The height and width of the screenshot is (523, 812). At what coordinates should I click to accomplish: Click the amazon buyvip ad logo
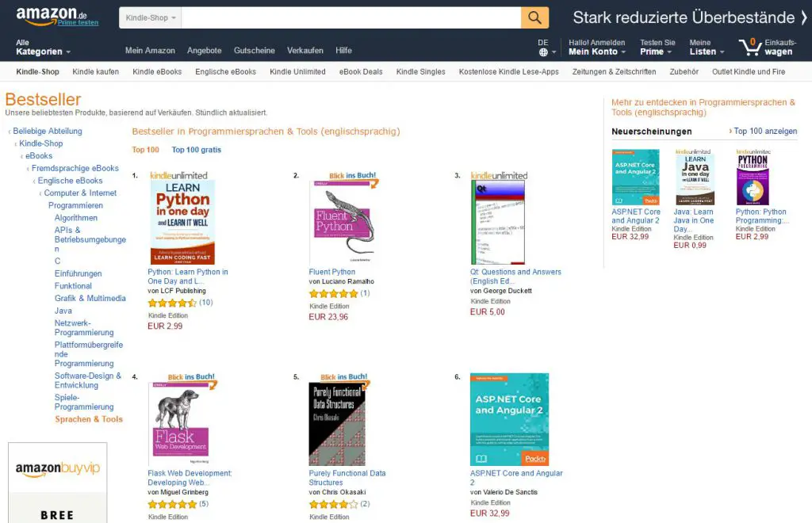click(58, 469)
